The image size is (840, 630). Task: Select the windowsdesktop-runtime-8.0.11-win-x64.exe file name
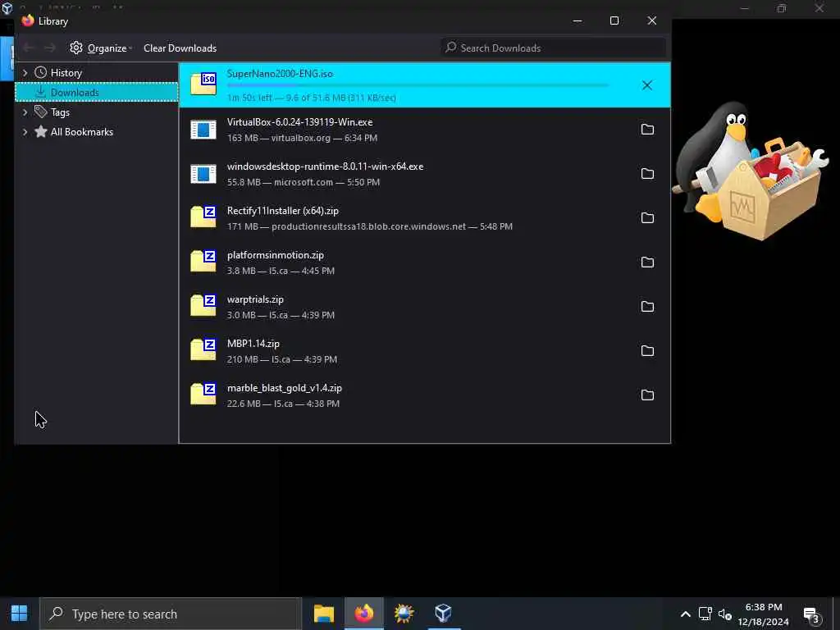tap(325, 167)
